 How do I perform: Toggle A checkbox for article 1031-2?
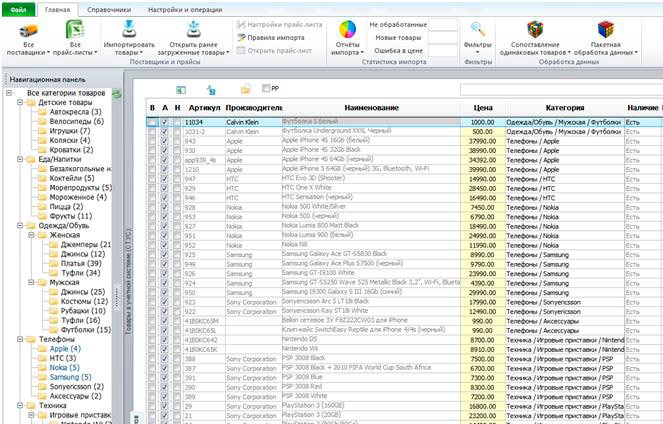click(x=164, y=131)
